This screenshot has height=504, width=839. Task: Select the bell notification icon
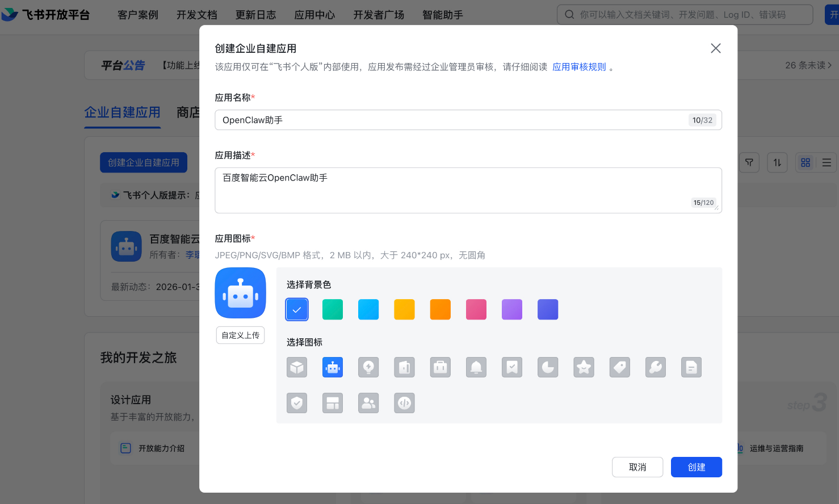tap(476, 368)
